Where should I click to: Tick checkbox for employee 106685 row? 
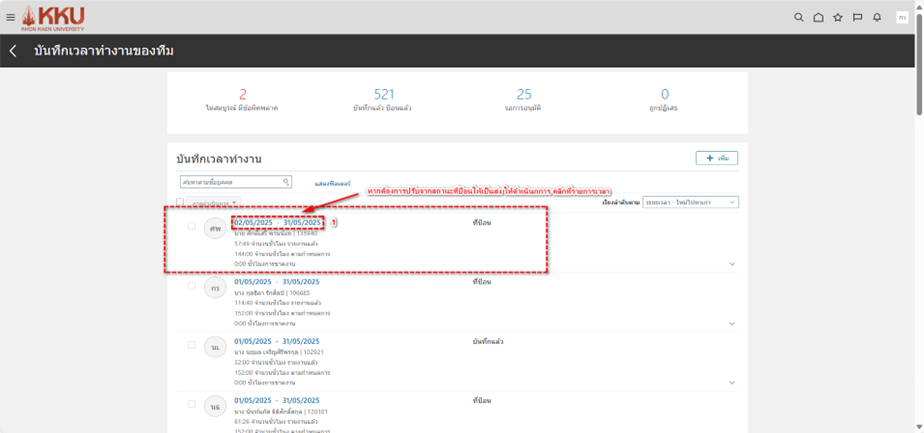coord(192,286)
